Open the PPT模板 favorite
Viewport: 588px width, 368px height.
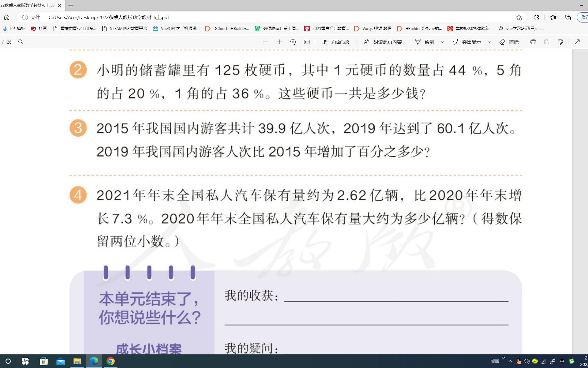click(14, 29)
